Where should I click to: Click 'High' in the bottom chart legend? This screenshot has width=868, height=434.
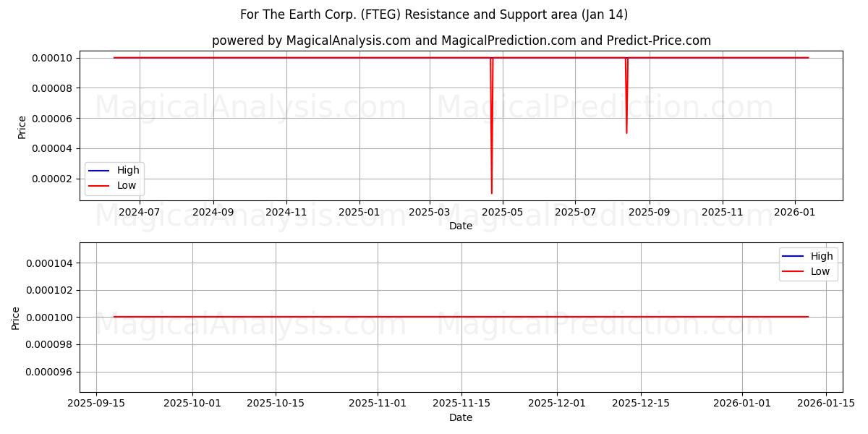[x=822, y=256]
